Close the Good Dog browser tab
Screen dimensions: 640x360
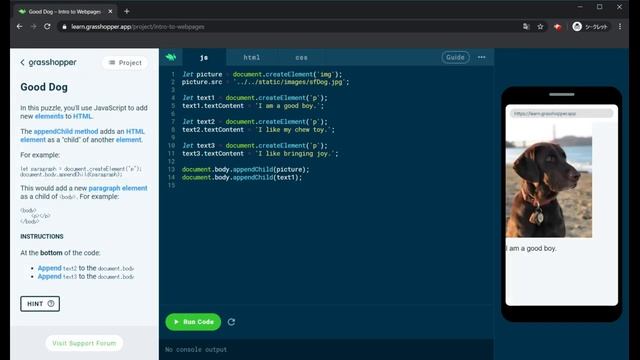pyautogui.click(x=110, y=11)
